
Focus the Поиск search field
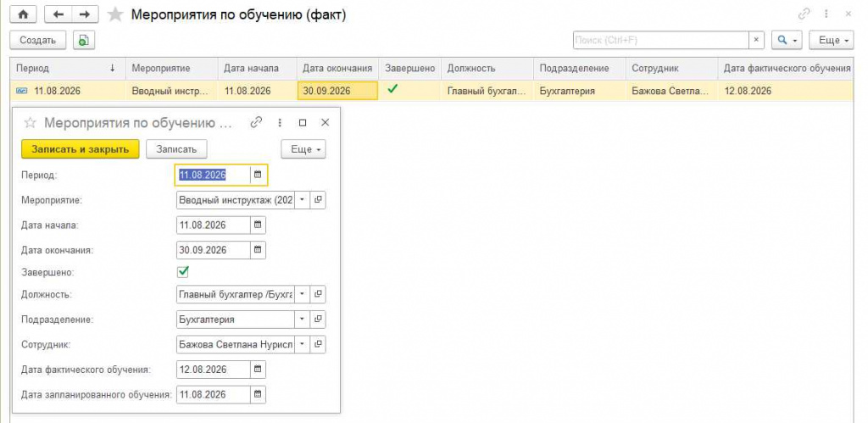(661, 41)
